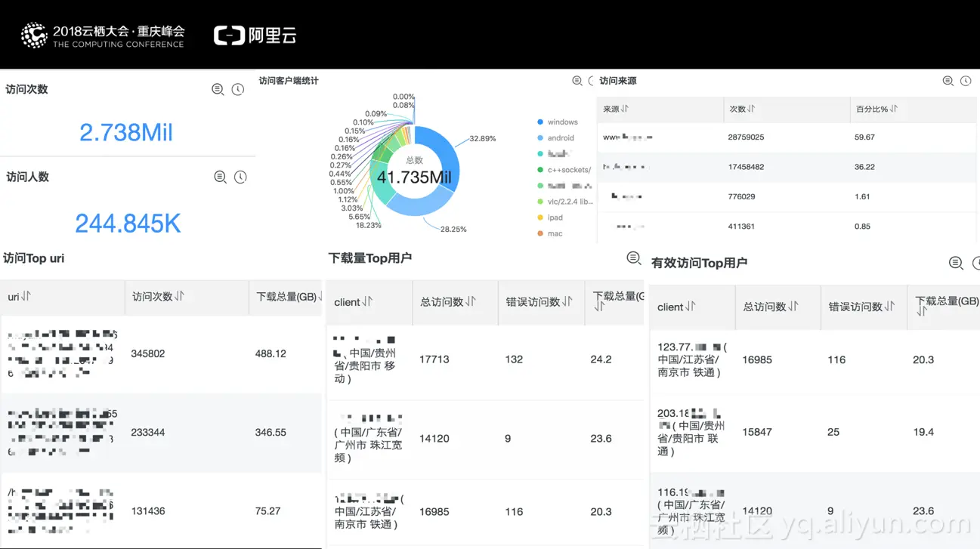Open the clock icon in 访问来源 panel
This screenshot has height=549, width=980.
point(966,81)
